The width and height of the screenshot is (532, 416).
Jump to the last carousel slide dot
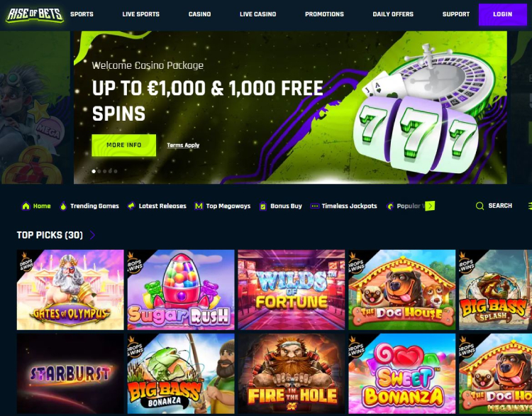click(x=116, y=171)
